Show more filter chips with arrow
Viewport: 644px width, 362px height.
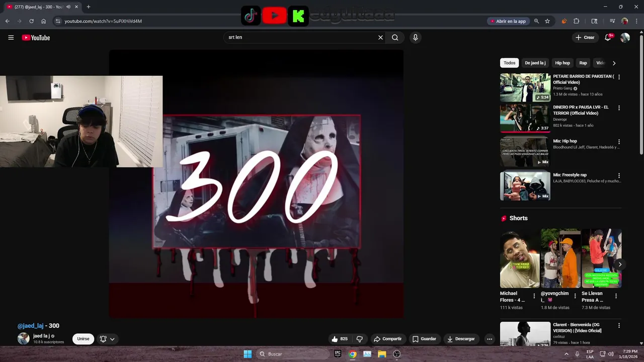(614, 63)
